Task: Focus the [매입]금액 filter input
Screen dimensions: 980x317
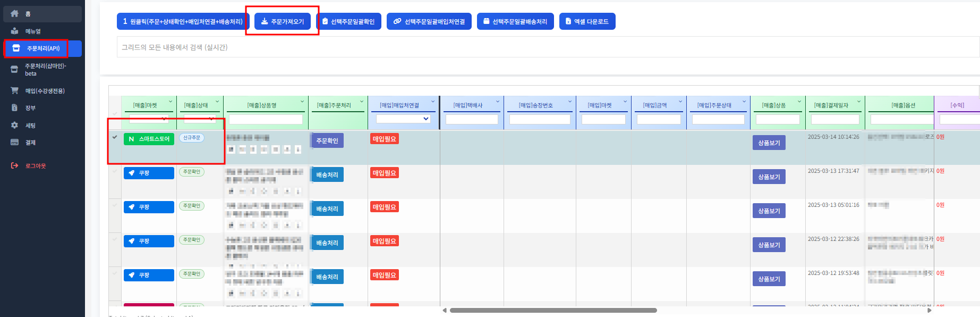Action: pyautogui.click(x=659, y=120)
